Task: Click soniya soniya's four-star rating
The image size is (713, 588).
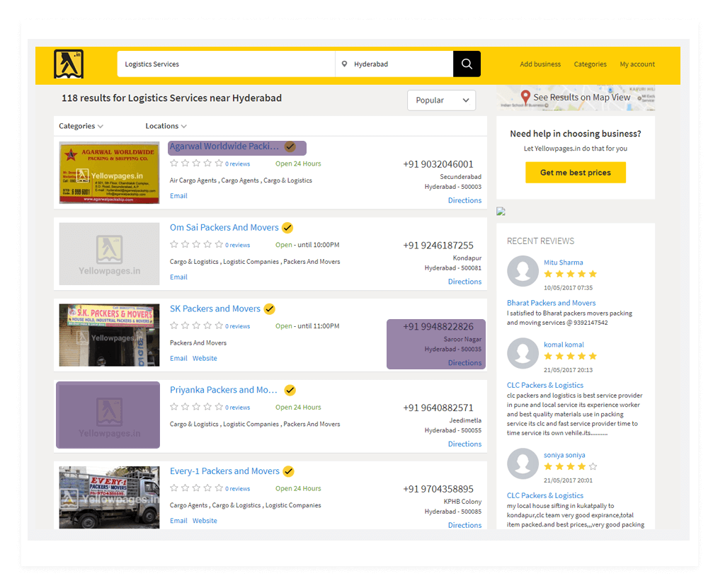Action: 570,467
